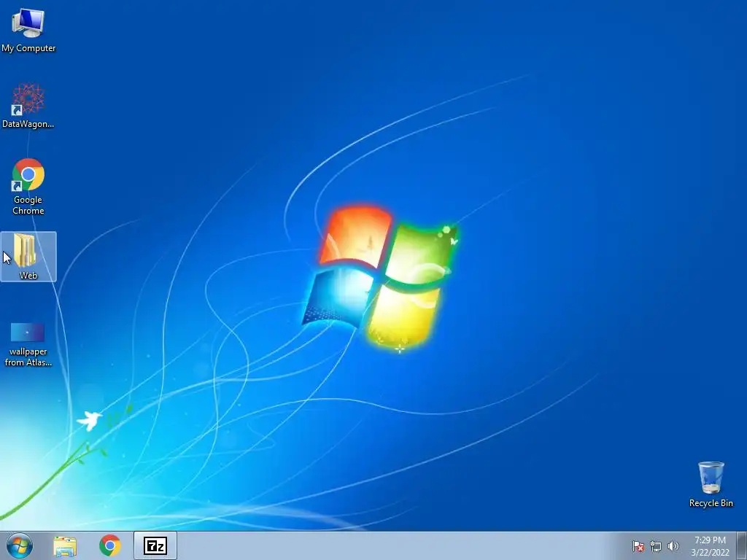Open the Windows Start menu
Viewport: 747px width, 560px height.
click(20, 545)
